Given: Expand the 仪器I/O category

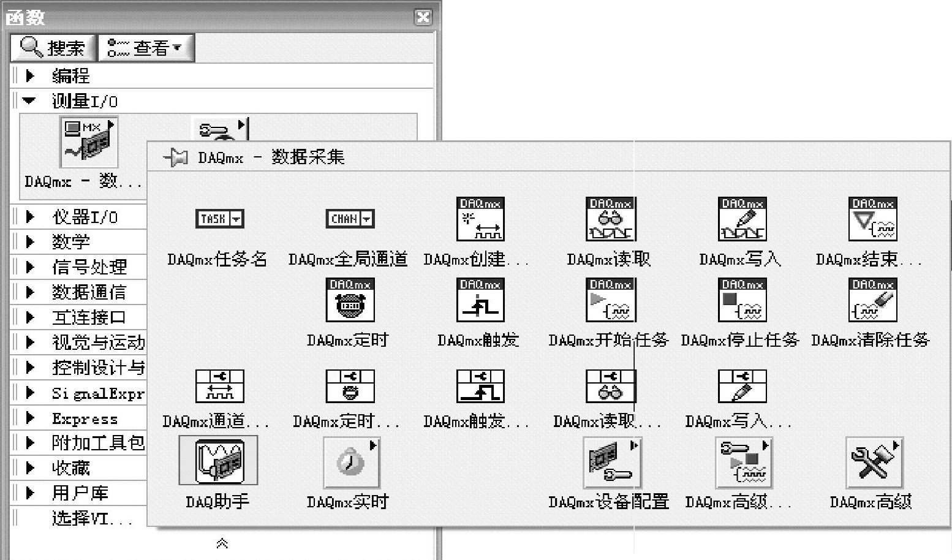Looking at the screenshot, I should (30, 216).
